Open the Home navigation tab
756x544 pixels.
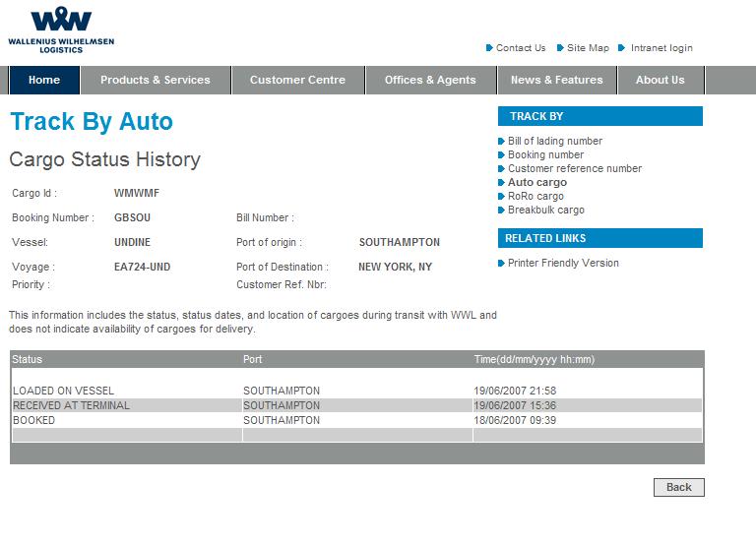[44, 80]
